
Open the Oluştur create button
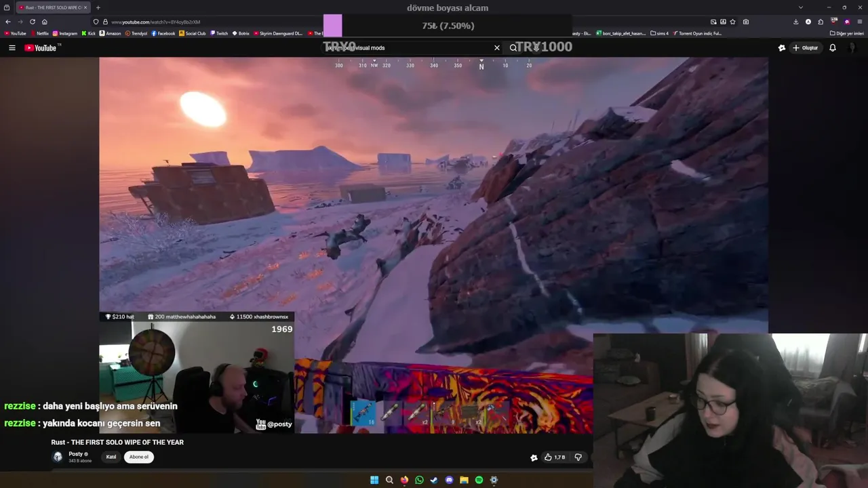805,47
